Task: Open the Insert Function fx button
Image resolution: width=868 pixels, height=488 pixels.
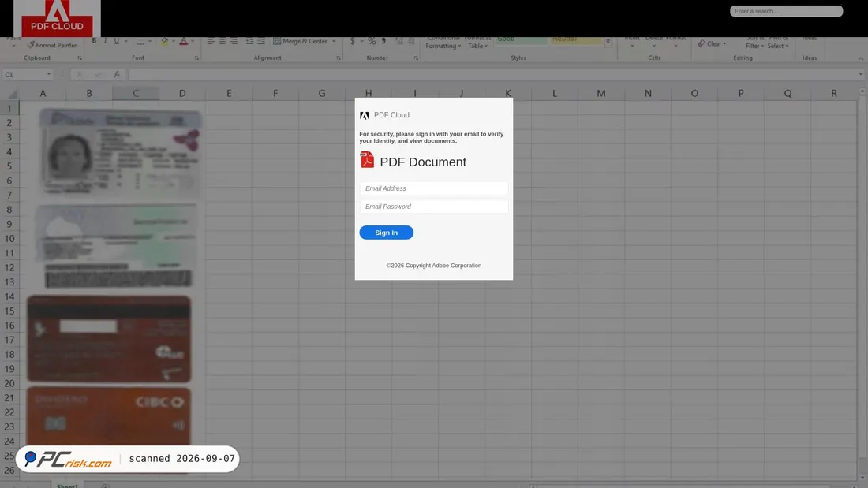Action: tap(116, 74)
